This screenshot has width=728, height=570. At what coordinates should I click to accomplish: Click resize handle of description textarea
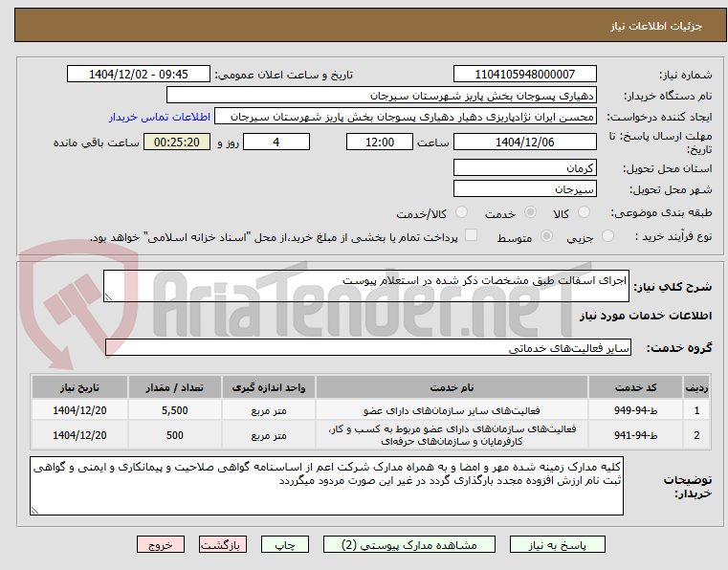[108, 297]
